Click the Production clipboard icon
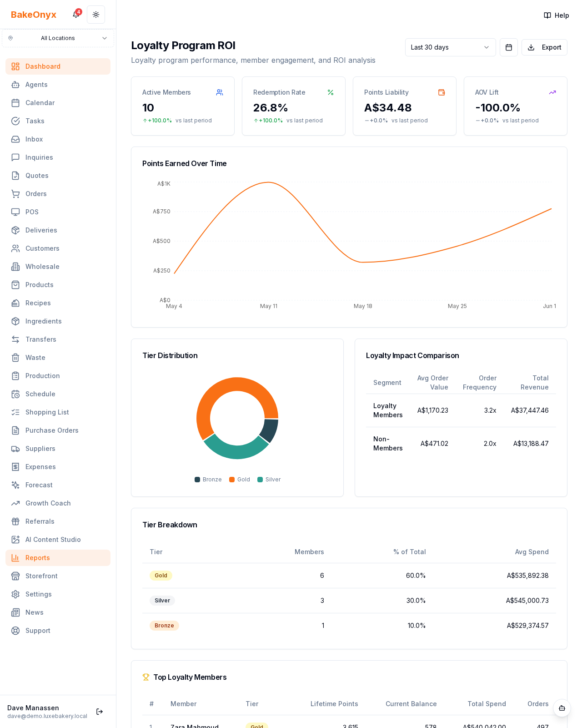This screenshot has height=728, width=582. tap(15, 376)
